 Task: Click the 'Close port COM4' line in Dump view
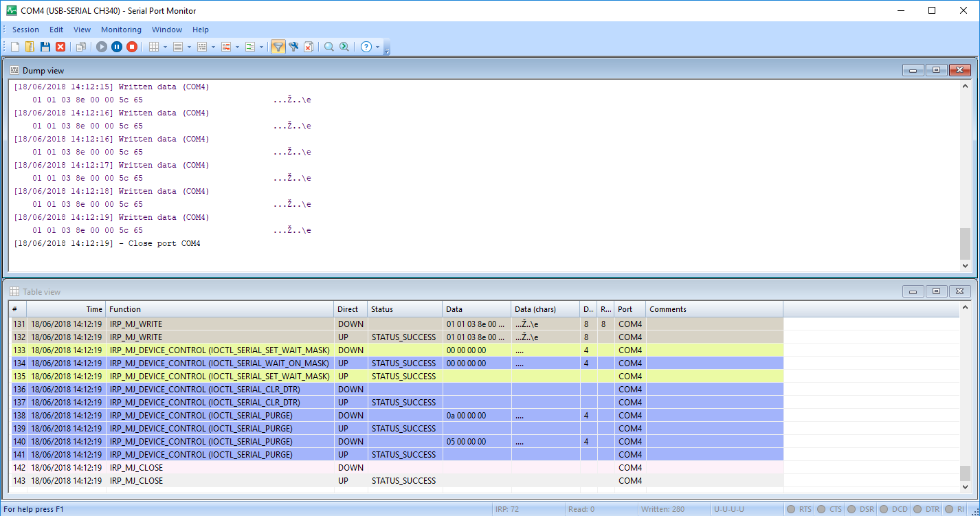click(107, 243)
